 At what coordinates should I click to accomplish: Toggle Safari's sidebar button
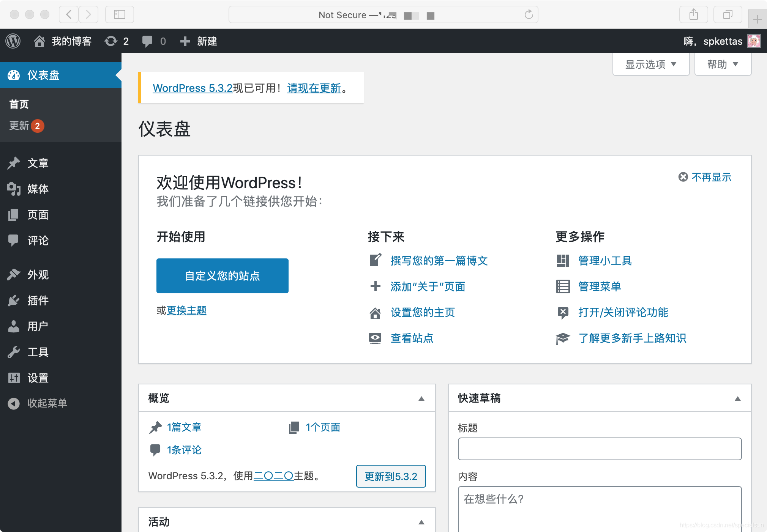120,14
